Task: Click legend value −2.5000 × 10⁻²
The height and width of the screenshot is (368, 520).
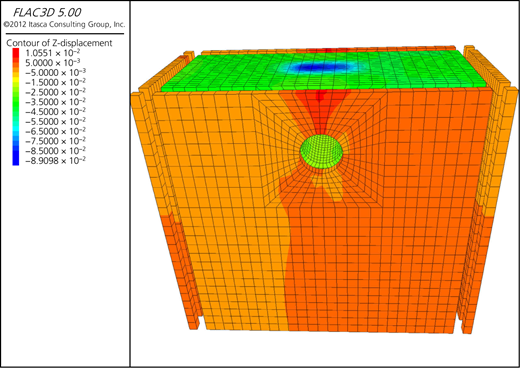Action: pos(55,92)
